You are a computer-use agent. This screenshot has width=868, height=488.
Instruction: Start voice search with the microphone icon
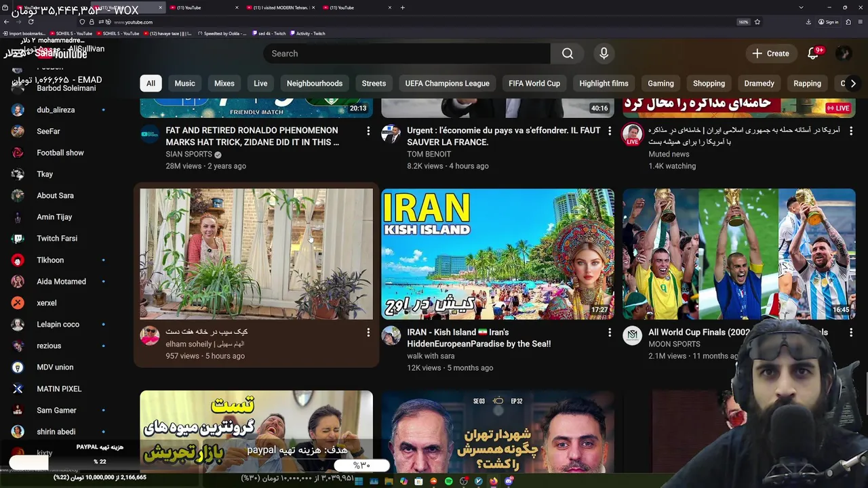(604, 54)
